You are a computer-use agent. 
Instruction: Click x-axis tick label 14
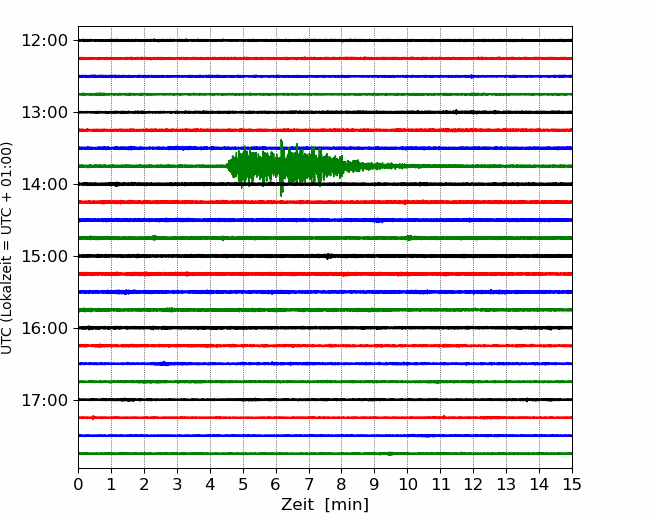(539, 484)
